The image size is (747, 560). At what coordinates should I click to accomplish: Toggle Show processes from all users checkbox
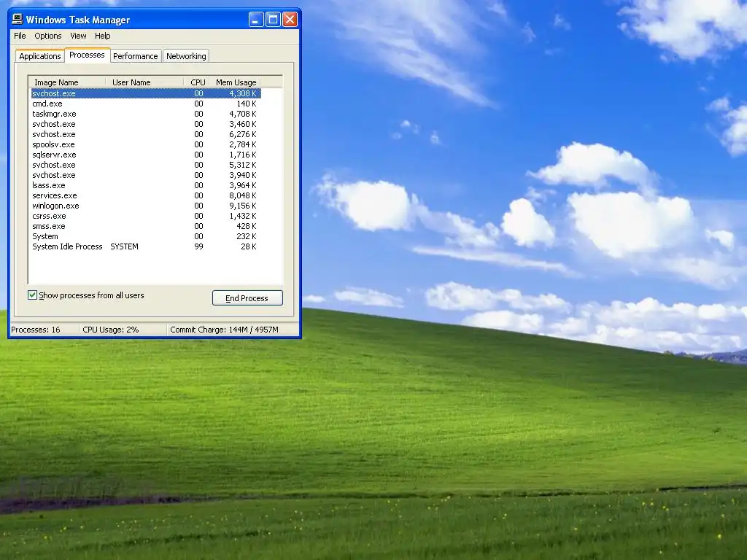coord(32,295)
